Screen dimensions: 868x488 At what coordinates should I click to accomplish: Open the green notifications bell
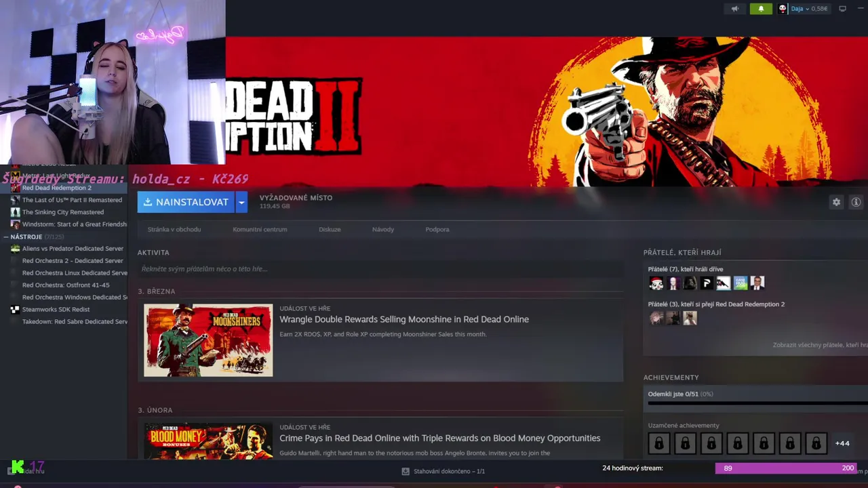click(x=761, y=9)
